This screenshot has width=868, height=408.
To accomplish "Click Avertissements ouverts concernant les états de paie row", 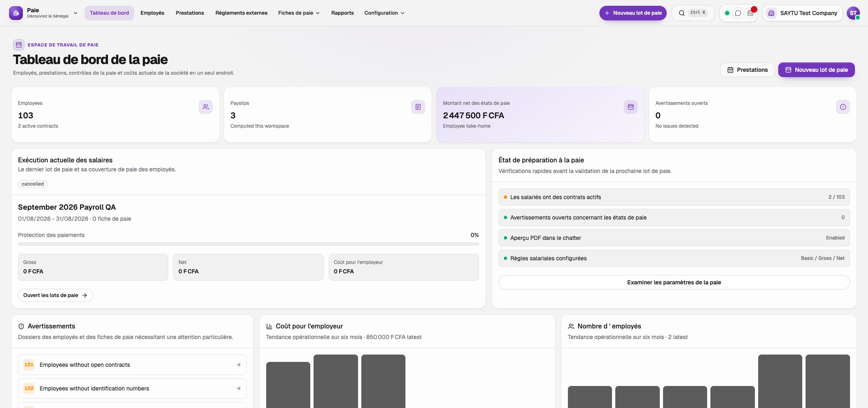I will (674, 217).
